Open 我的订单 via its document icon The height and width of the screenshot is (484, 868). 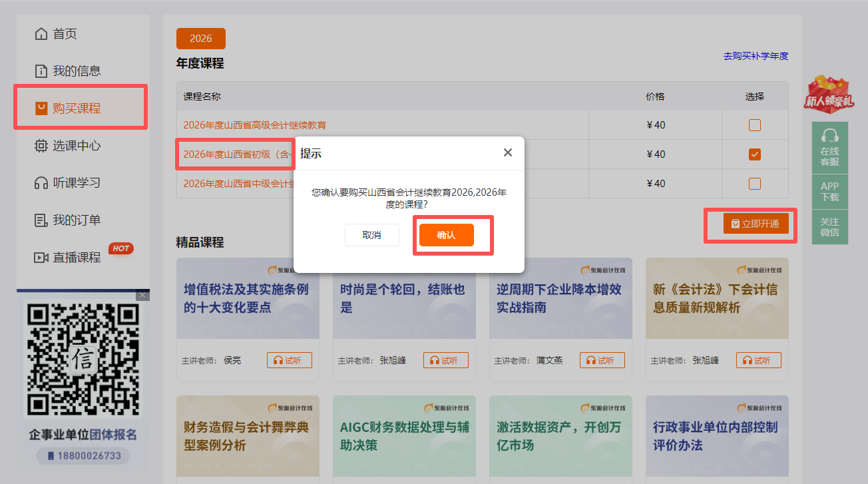(x=41, y=220)
